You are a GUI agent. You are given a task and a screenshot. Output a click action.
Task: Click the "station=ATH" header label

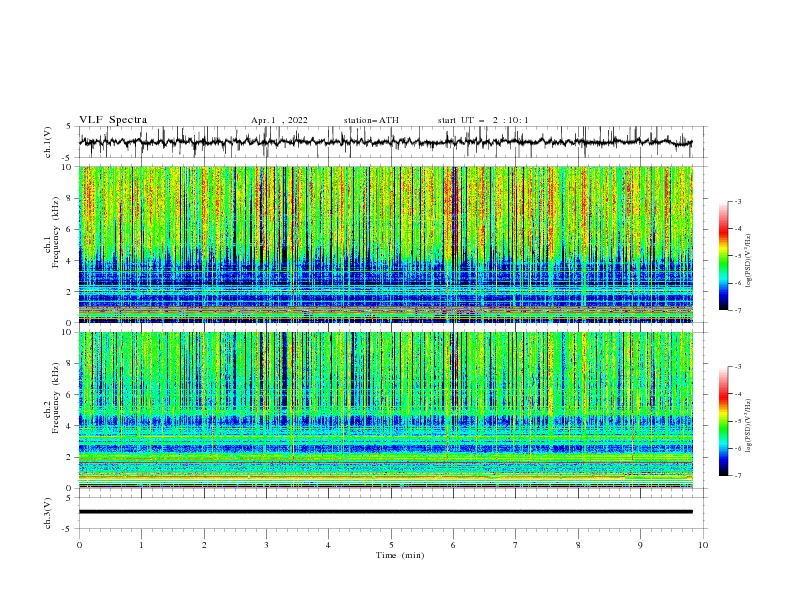tap(371, 120)
